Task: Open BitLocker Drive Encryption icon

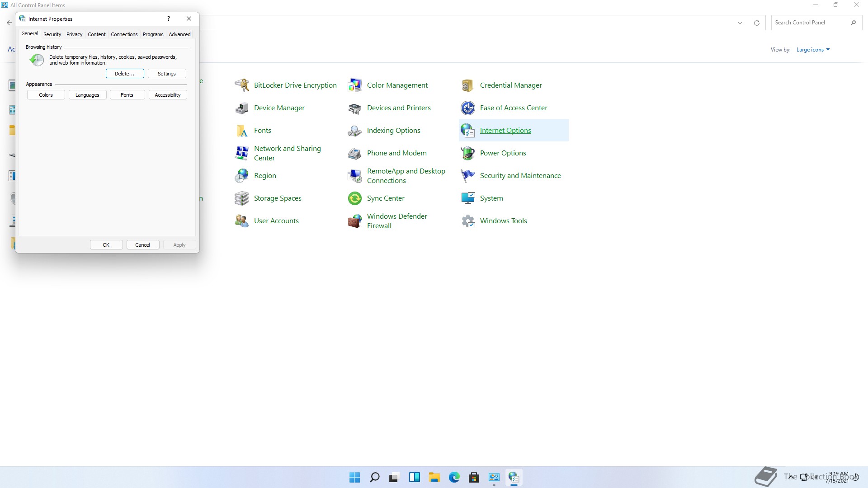Action: coord(242,85)
